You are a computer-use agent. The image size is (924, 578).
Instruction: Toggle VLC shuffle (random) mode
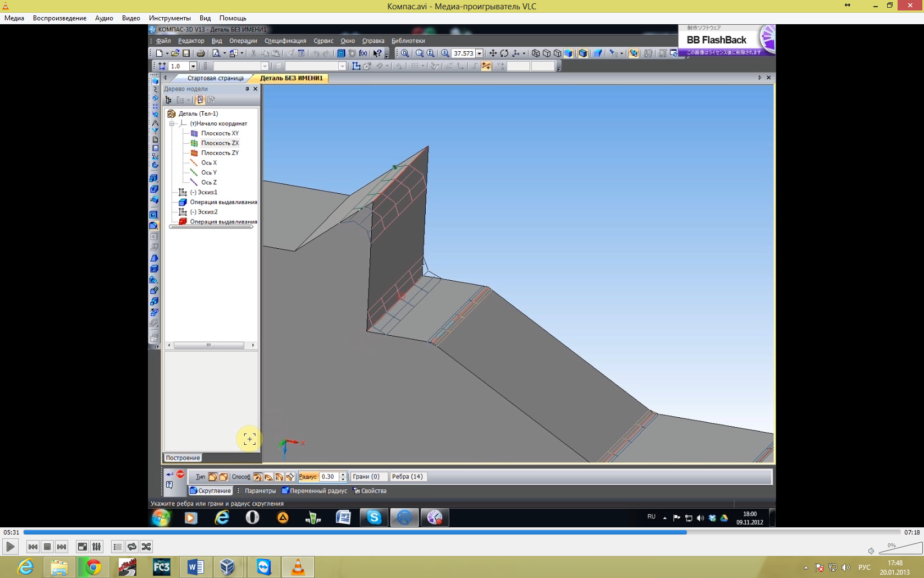[x=146, y=547]
